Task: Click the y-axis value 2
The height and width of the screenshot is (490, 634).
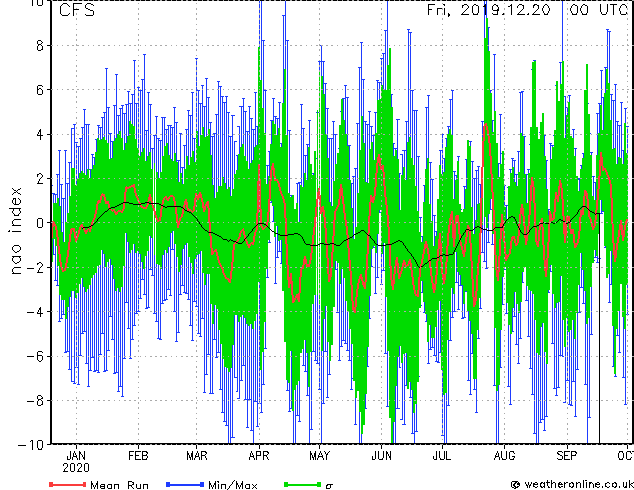Action: [x=40, y=179]
